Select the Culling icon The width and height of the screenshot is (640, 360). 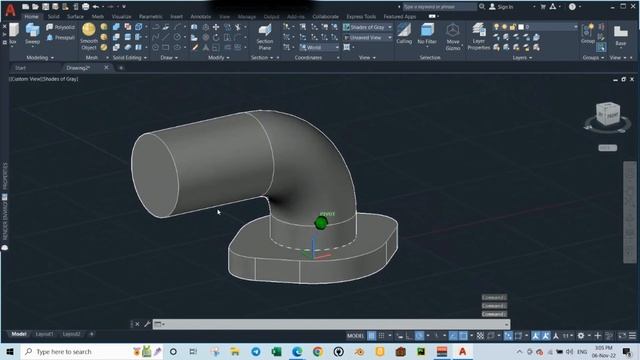click(404, 33)
